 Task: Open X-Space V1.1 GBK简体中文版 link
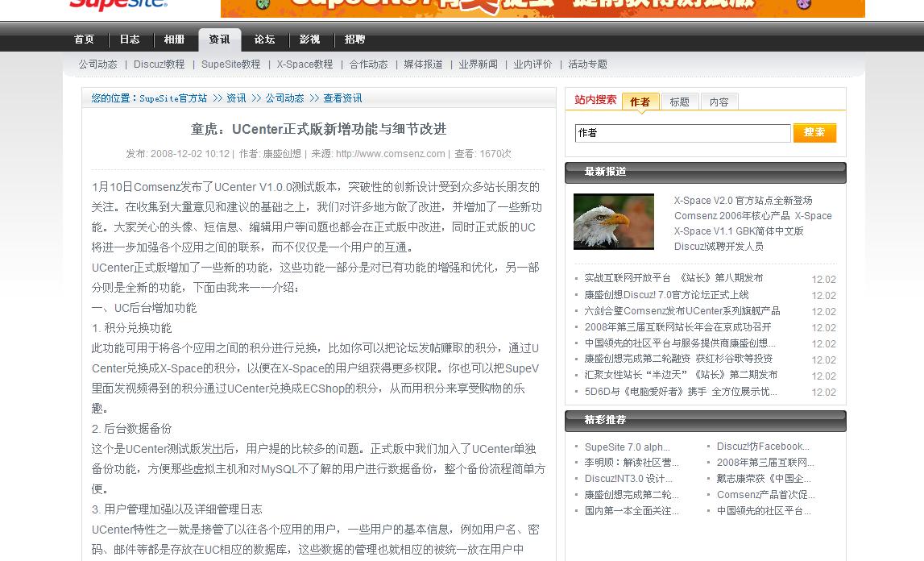[739, 231]
